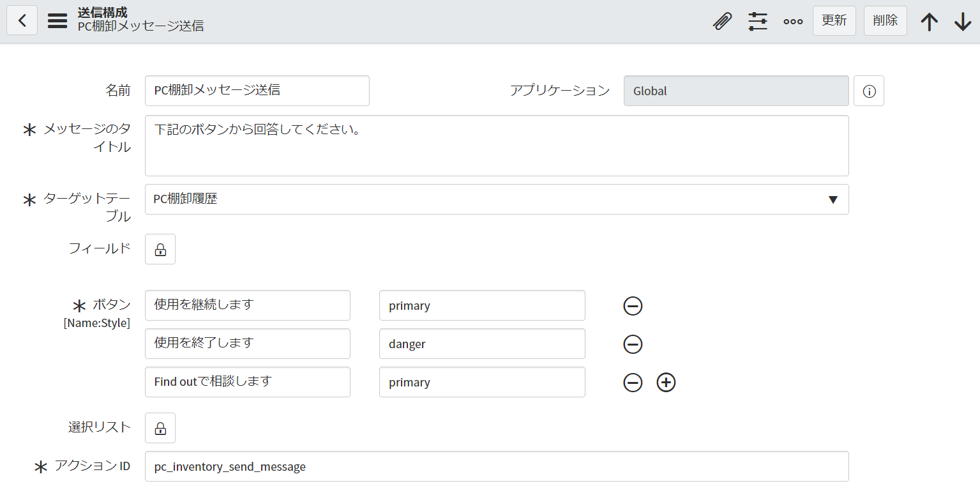
Task: Click the application info icon beside Global
Action: pos(869,91)
